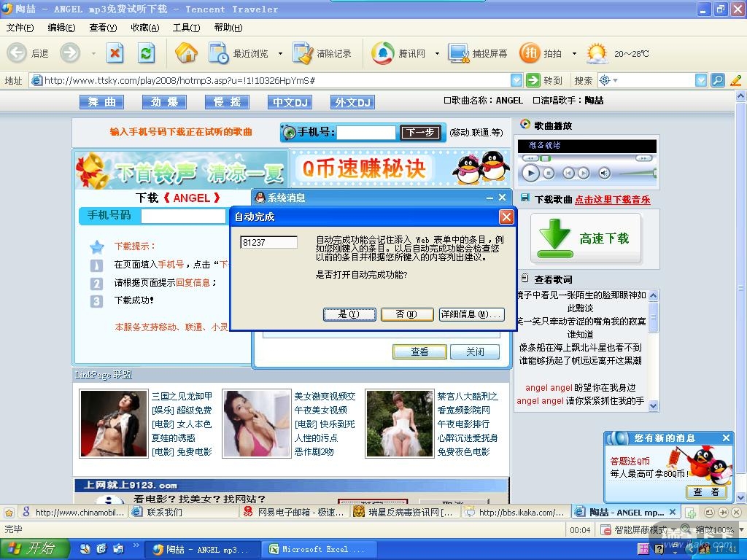Select the 中文DJ category button
The width and height of the screenshot is (747, 560).
(x=290, y=102)
